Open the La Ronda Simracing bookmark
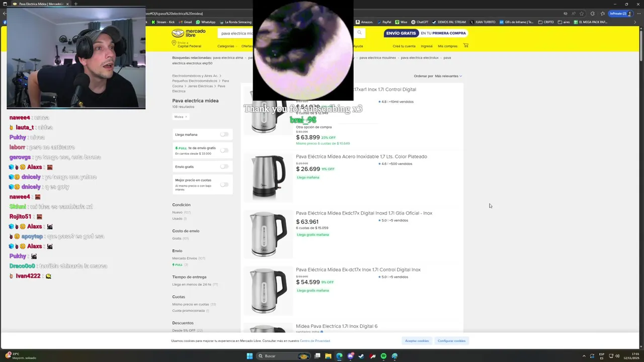Viewport: 644px width, 362px height. (235, 22)
